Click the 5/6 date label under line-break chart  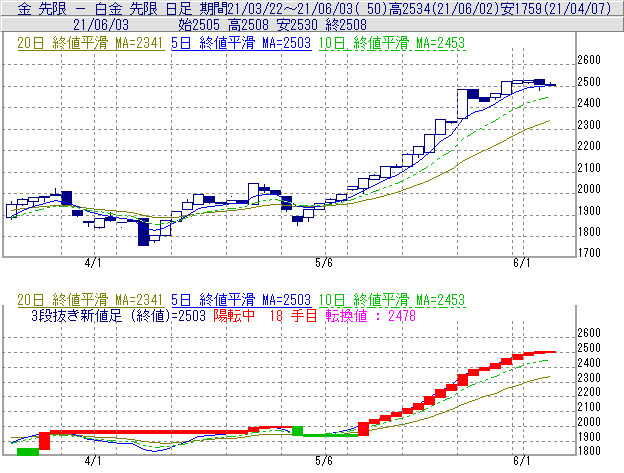(x=324, y=461)
